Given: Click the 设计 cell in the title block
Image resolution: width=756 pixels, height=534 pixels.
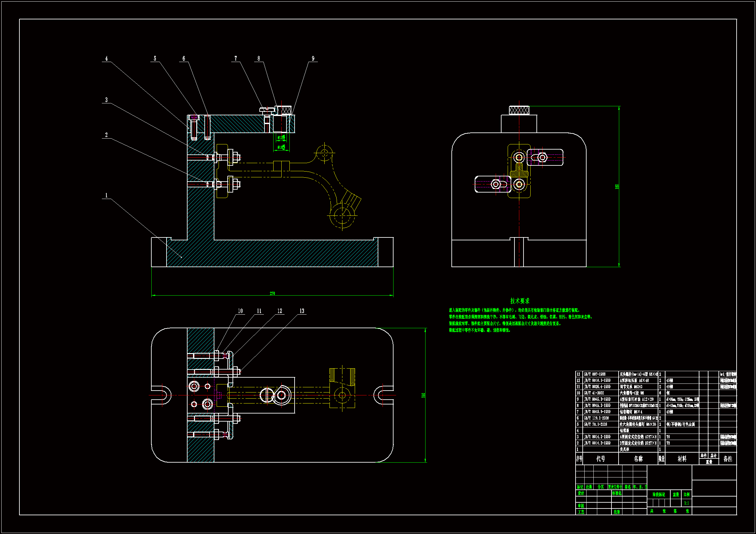Looking at the screenshot, I should [x=581, y=493].
